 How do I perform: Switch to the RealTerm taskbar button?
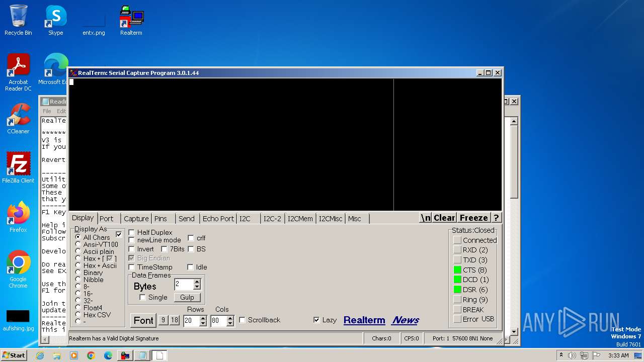(125, 355)
